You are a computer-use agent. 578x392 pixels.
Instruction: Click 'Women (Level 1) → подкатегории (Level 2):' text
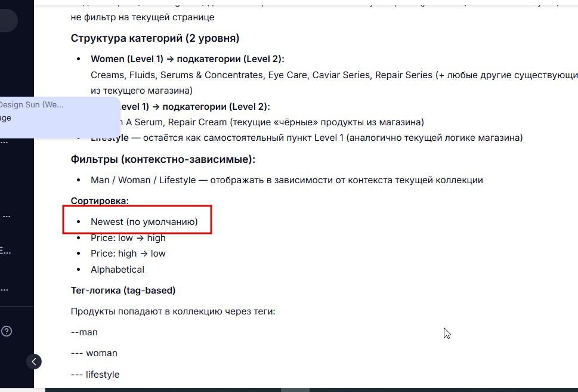[x=187, y=59]
